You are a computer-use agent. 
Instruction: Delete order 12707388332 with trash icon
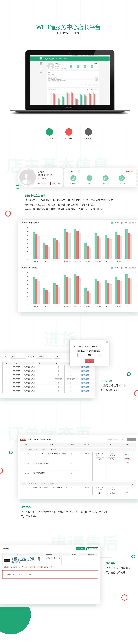132,484
